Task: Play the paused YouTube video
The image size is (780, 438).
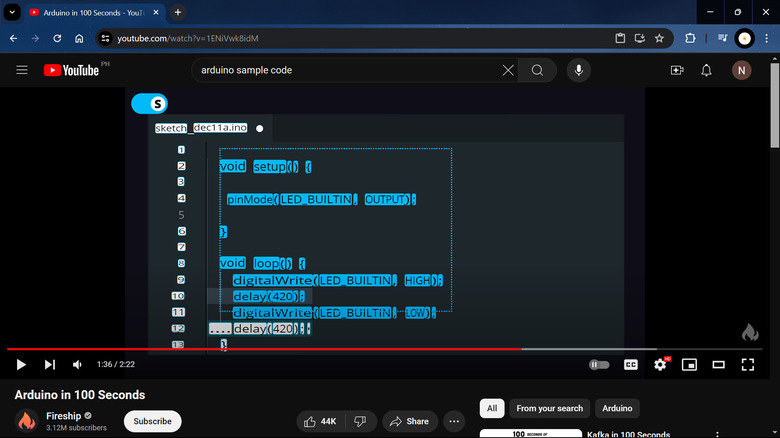Action: click(x=20, y=365)
